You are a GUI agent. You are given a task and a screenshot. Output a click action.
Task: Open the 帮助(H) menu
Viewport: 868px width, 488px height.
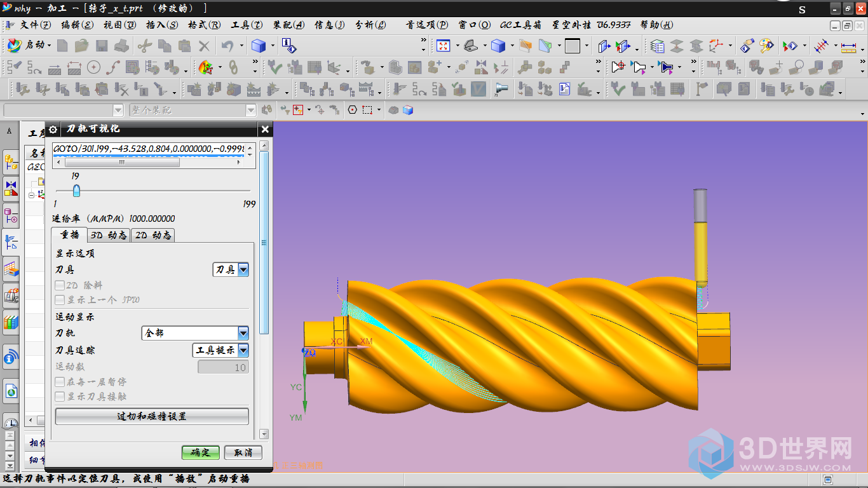[656, 25]
